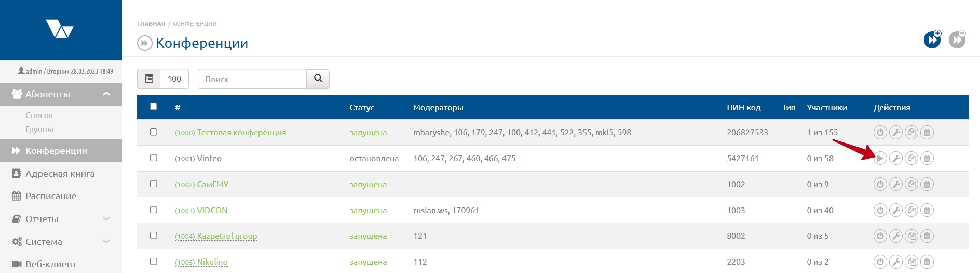The image size is (980, 273).
Task: Open the (1005) Nikulino link
Action: point(201,262)
